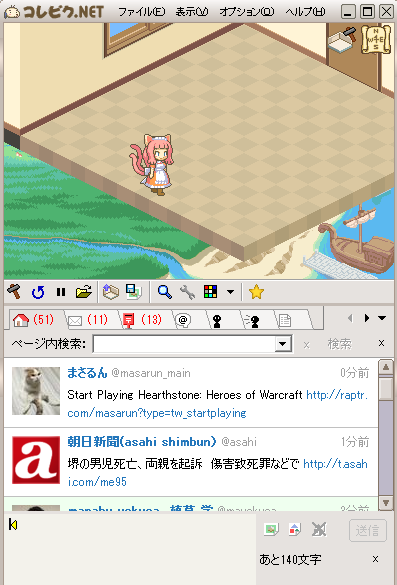
Task: Click the timeline scrollbar thumb
Action: (x=386, y=388)
